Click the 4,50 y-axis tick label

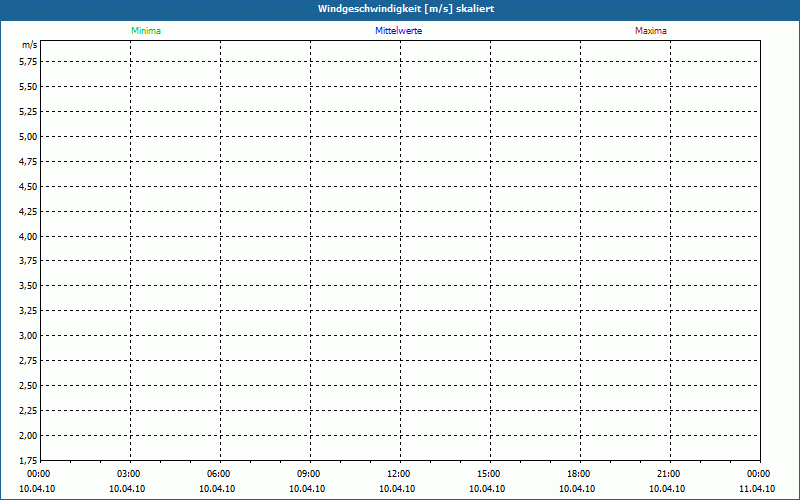(28, 186)
